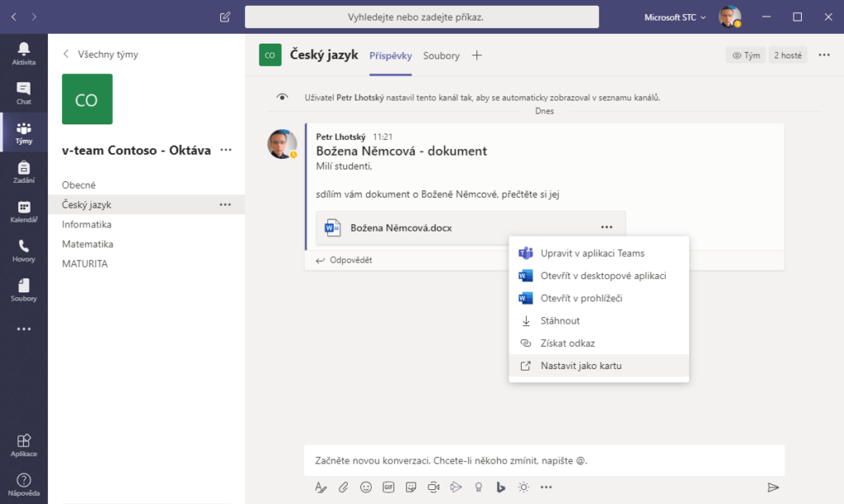This screenshot has height=504, width=844.
Task: Open Chat in the left sidebar
Action: click(24, 92)
